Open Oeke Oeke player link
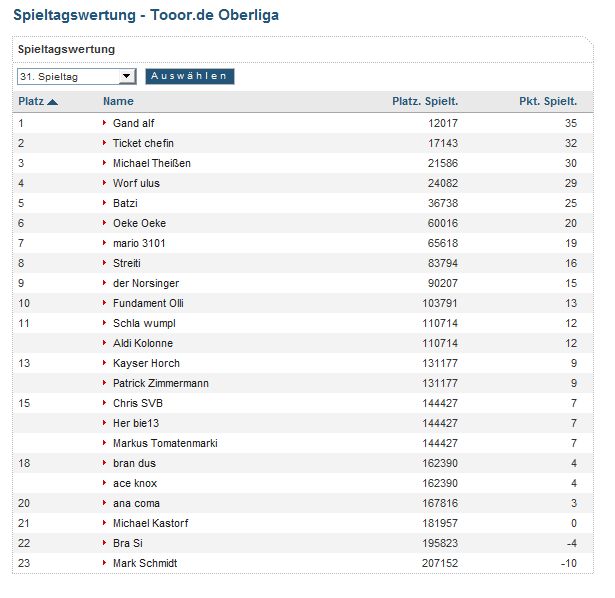This screenshot has width=615, height=598. 140,223
